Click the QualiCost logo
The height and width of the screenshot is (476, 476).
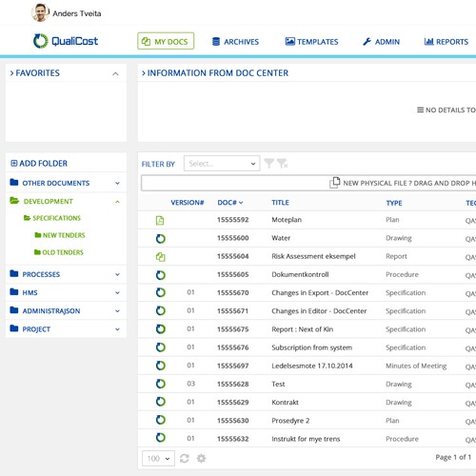click(x=66, y=41)
